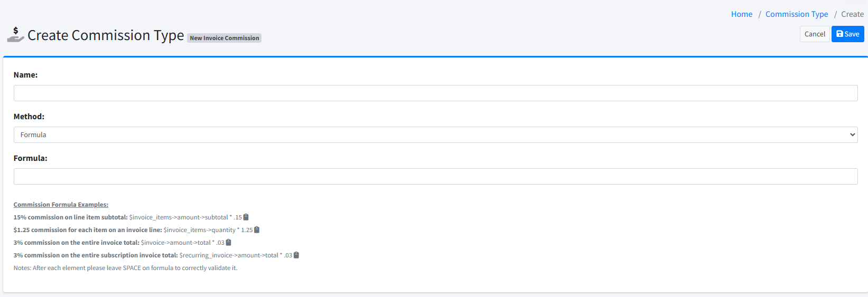Save the new commission type
Viewport: 868px width, 297px height.
847,34
